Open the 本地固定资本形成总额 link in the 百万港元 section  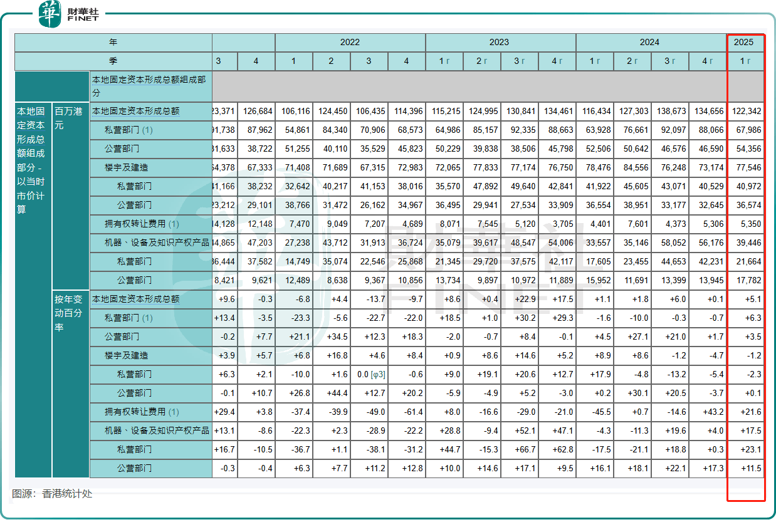135,112
